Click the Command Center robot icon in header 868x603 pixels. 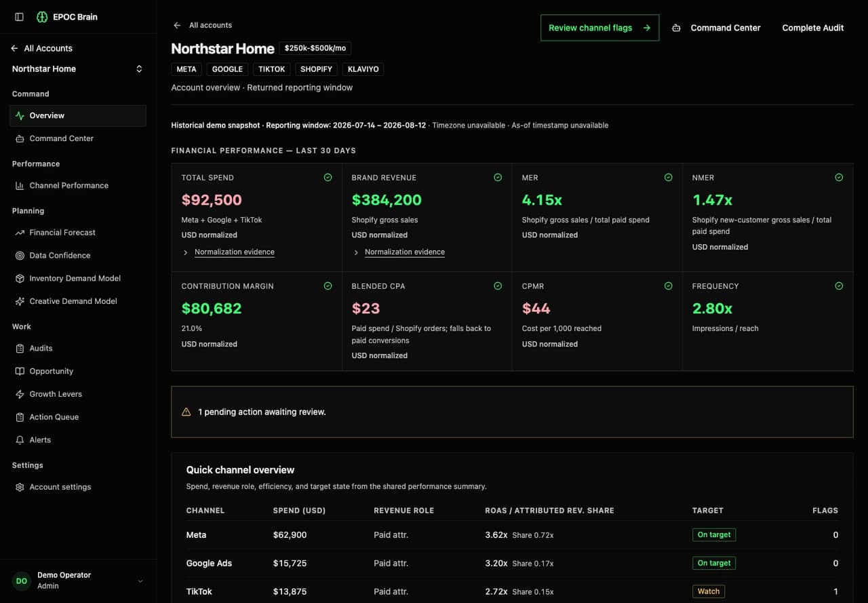[x=676, y=28]
